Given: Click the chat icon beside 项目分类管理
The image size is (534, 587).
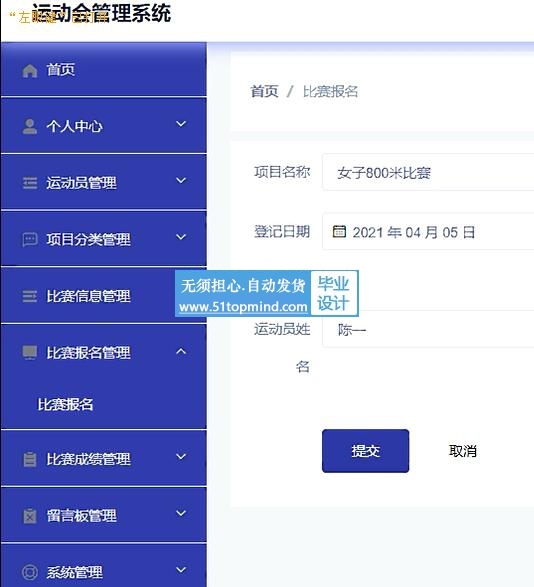Looking at the screenshot, I should [x=30, y=240].
